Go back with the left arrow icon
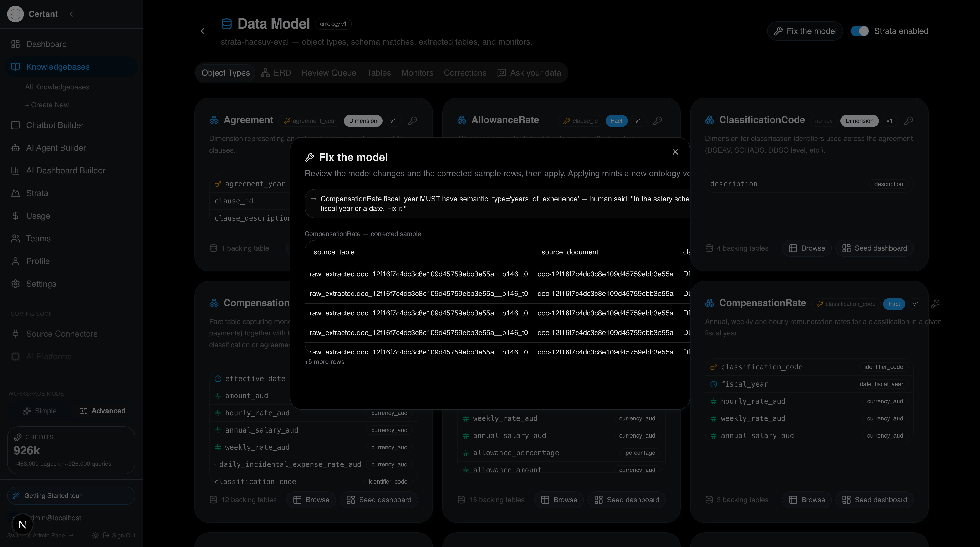Screen dimensions: 980x547 pos(204,31)
